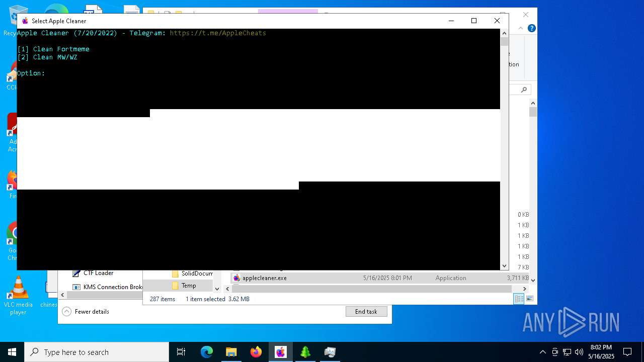Open the t.me/AppleCheats Telegram link
The image size is (644, 362).
click(218, 33)
